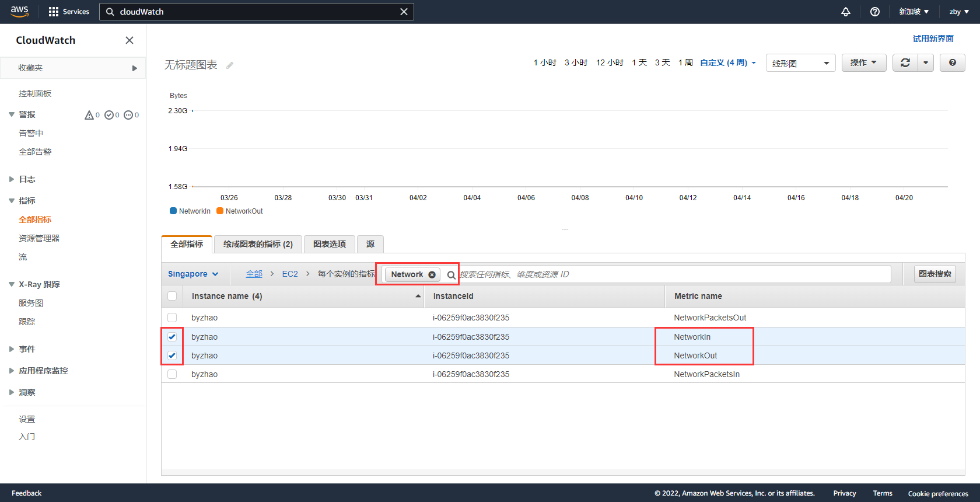Open 全部告警 in sidebar
The height and width of the screenshot is (502, 980).
pyautogui.click(x=35, y=152)
